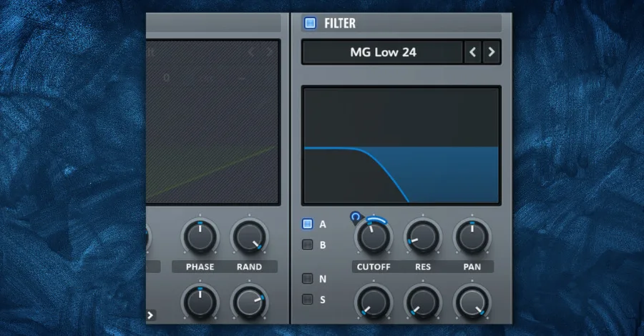644x336 pixels.
Task: Click the oscillator wavetable display
Action: (213, 122)
